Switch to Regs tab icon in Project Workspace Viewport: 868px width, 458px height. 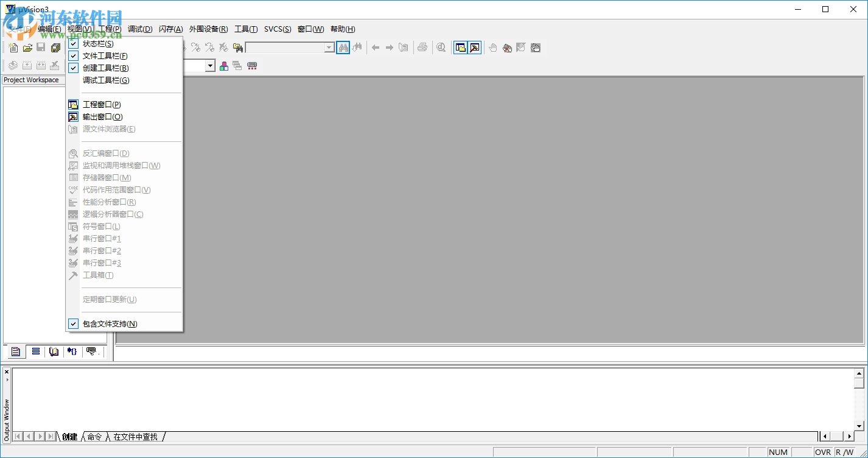pos(36,351)
